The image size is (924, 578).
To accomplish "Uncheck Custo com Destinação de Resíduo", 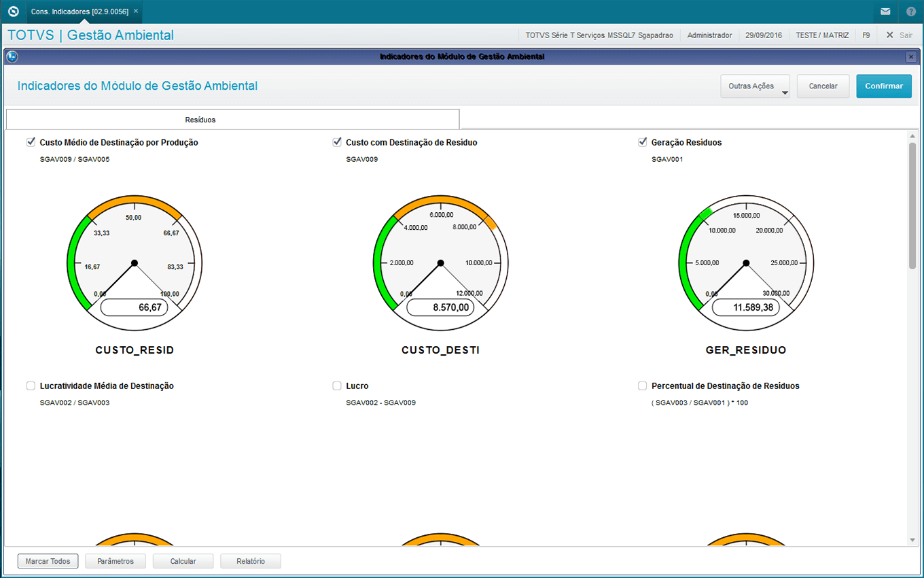I will pos(337,142).
